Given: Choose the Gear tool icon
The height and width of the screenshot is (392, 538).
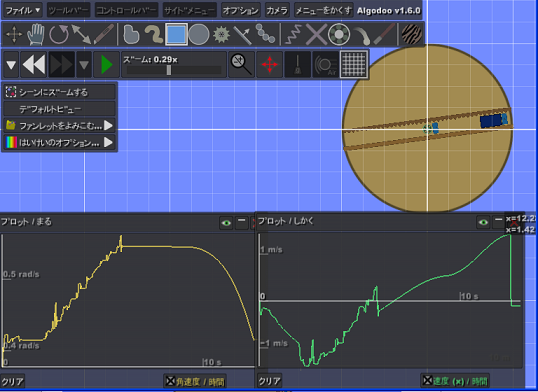Looking at the screenshot, I should click(x=221, y=34).
